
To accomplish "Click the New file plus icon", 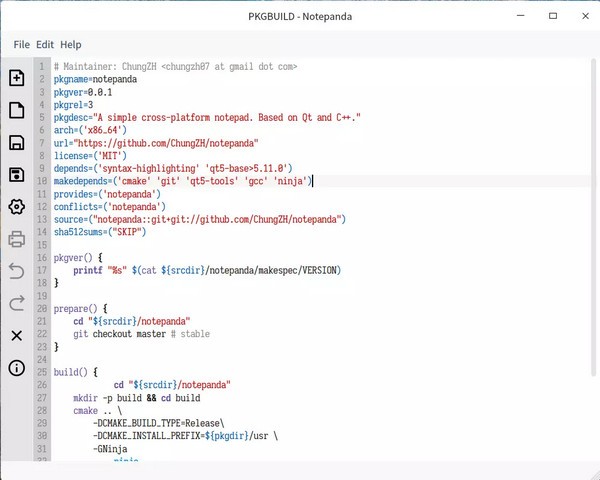I will (x=16, y=78).
